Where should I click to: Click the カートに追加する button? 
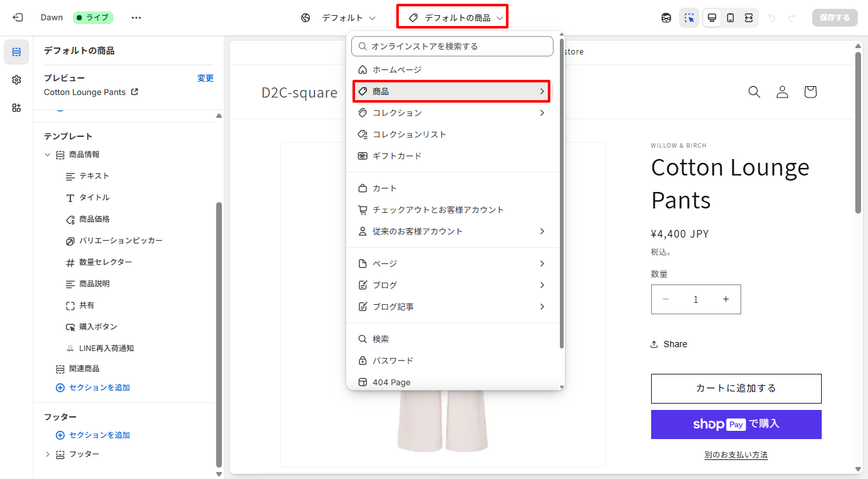[x=736, y=388]
